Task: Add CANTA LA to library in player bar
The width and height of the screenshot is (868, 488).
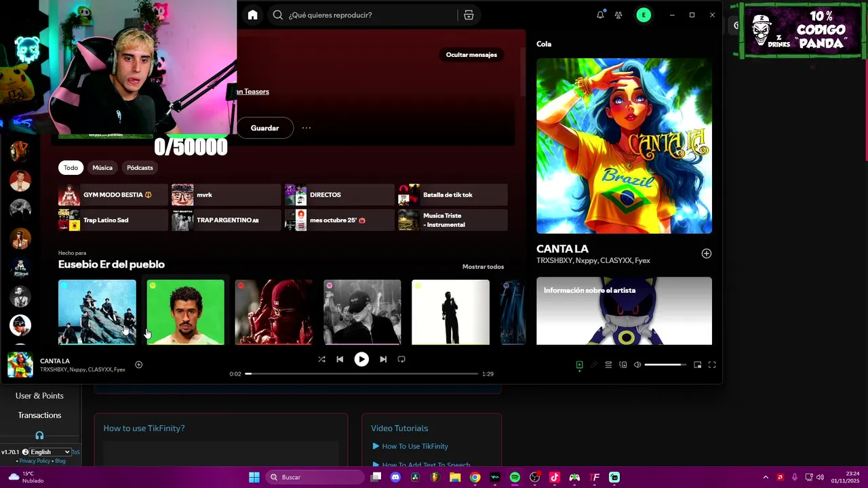Action: pyautogui.click(x=138, y=365)
